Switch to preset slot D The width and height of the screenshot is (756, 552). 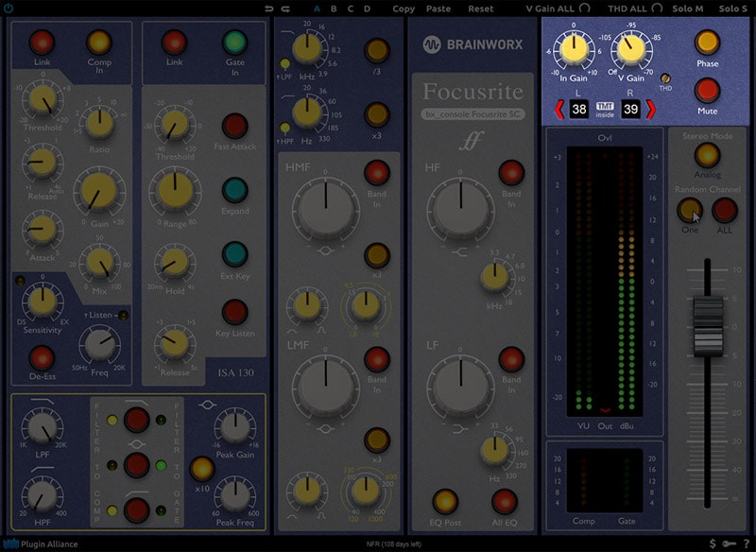tap(367, 9)
